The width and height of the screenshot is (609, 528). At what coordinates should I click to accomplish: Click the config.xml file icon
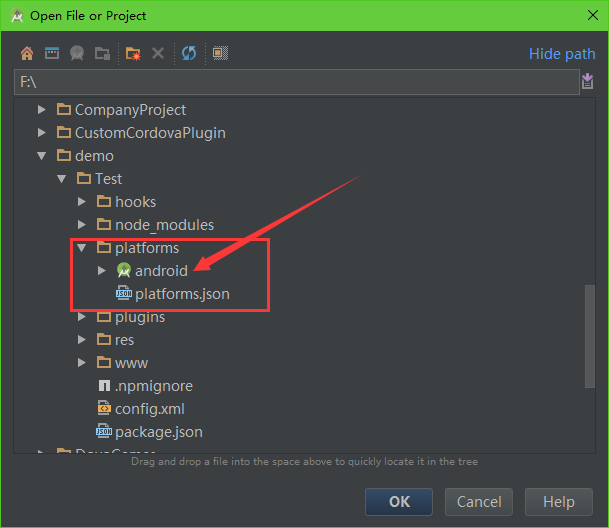[104, 408]
